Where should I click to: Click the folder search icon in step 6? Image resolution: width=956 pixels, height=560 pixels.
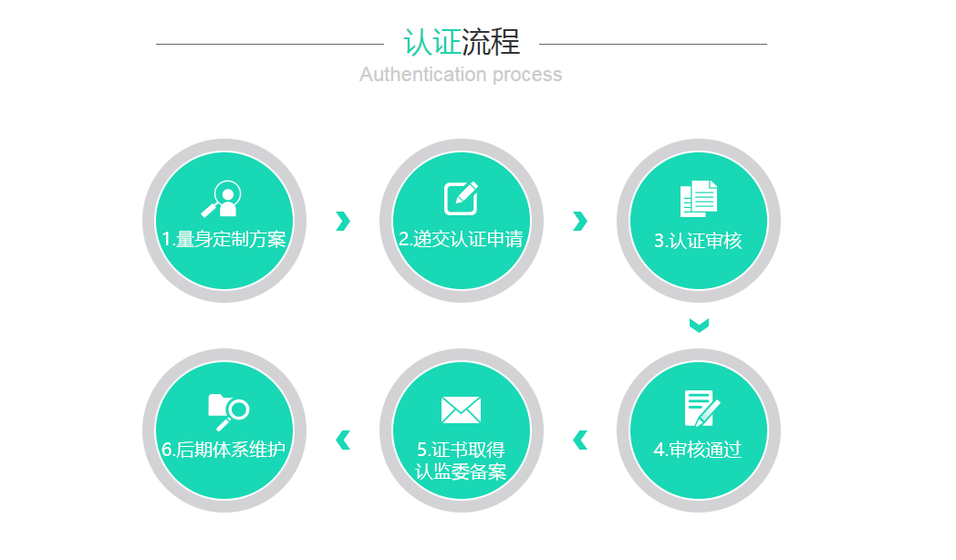pos(228,412)
